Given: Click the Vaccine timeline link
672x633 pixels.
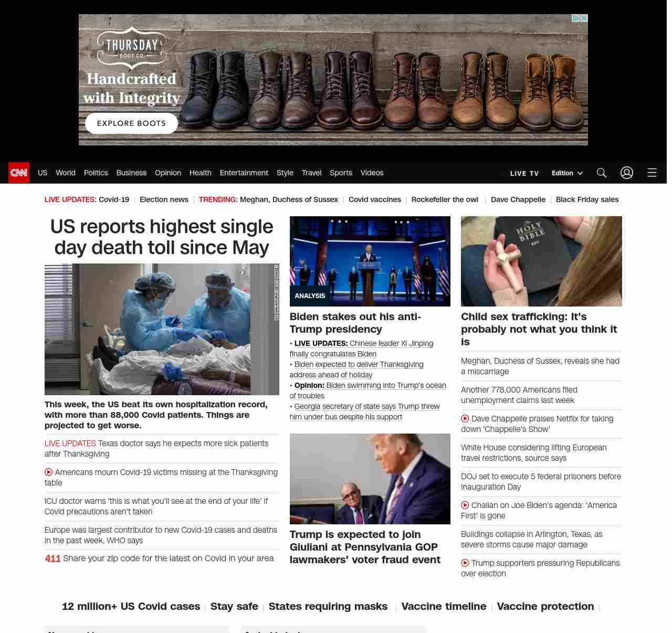Looking at the screenshot, I should pos(444,606).
